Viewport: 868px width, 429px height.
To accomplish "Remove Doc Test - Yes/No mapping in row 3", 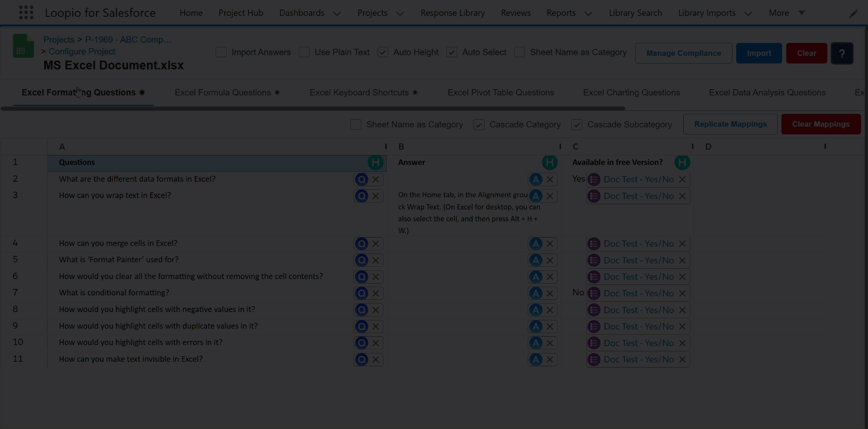I will pyautogui.click(x=682, y=196).
